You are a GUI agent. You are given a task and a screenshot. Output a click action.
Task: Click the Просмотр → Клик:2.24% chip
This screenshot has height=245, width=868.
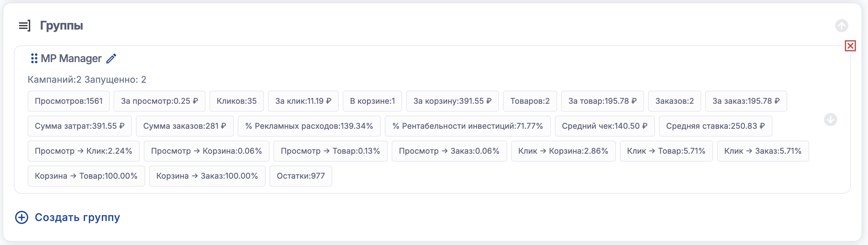coord(83,151)
